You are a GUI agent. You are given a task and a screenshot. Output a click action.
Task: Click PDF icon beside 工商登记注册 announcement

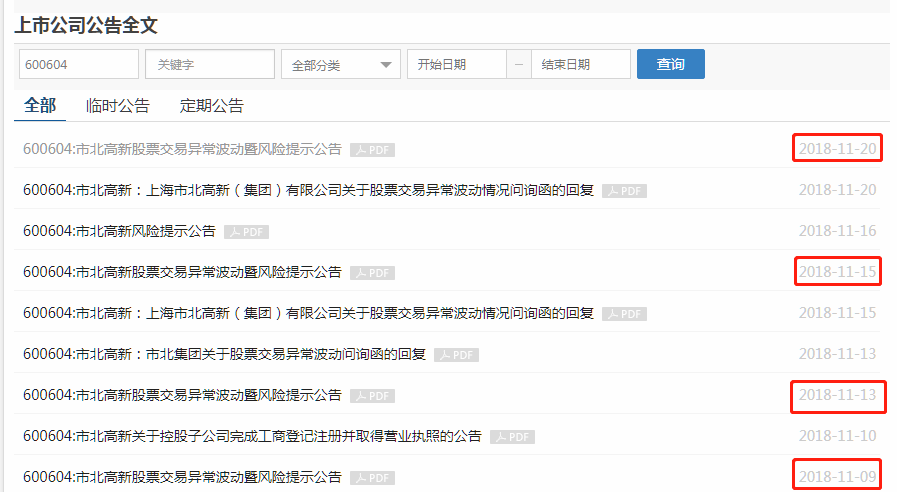tap(512, 437)
